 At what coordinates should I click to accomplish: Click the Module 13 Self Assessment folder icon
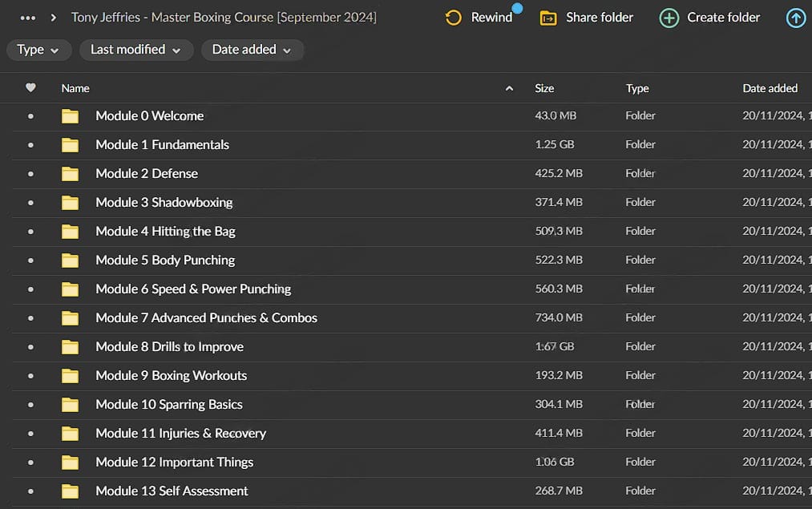pyautogui.click(x=71, y=491)
